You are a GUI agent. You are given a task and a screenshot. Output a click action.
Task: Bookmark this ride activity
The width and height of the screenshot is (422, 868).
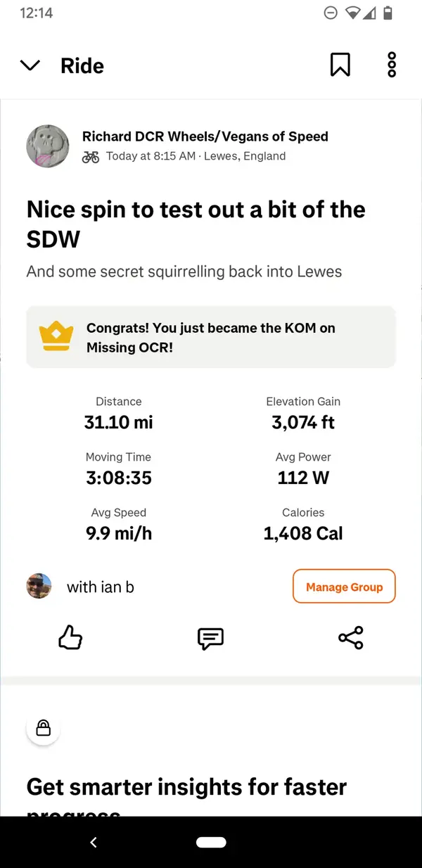pyautogui.click(x=340, y=65)
